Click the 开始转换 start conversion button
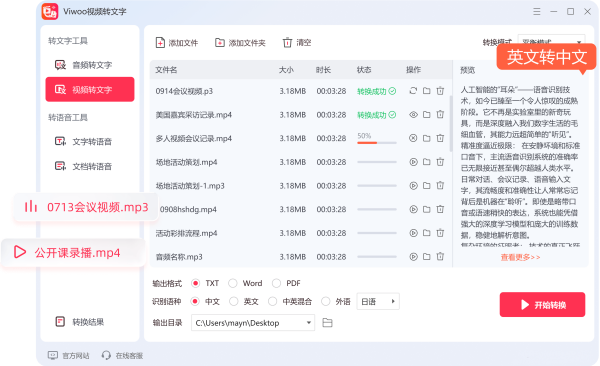Image resolution: width=600 pixels, height=366 pixels. 542,305
